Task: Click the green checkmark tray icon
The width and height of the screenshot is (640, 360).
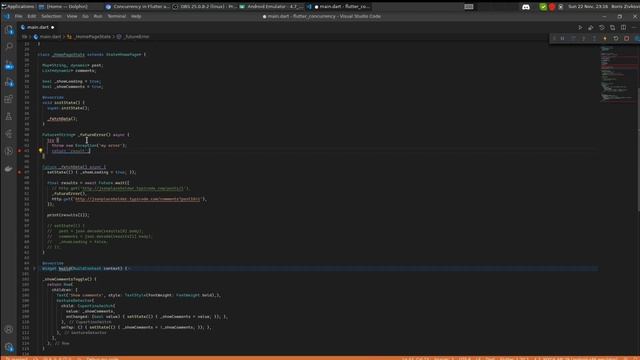Action: pos(543,7)
